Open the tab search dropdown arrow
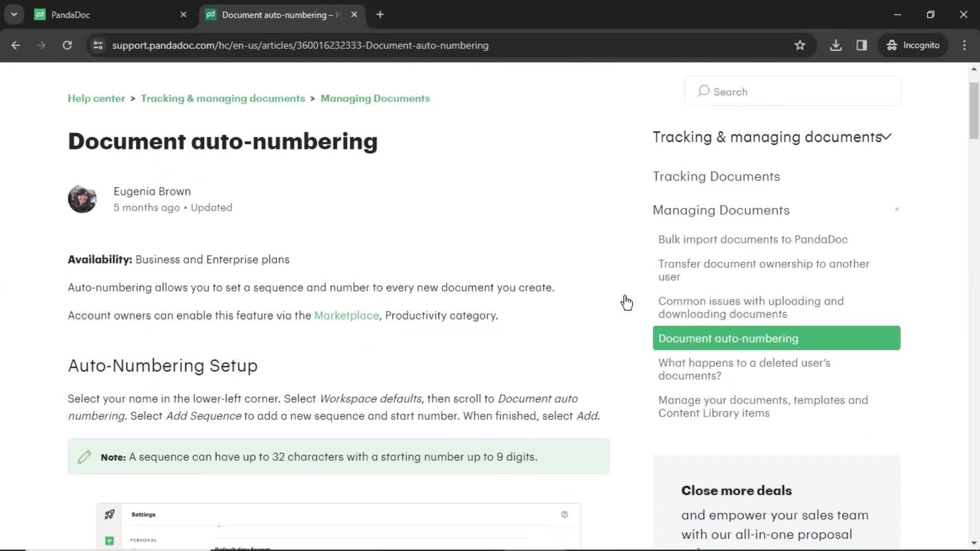Image resolution: width=980 pixels, height=551 pixels. [x=14, y=14]
